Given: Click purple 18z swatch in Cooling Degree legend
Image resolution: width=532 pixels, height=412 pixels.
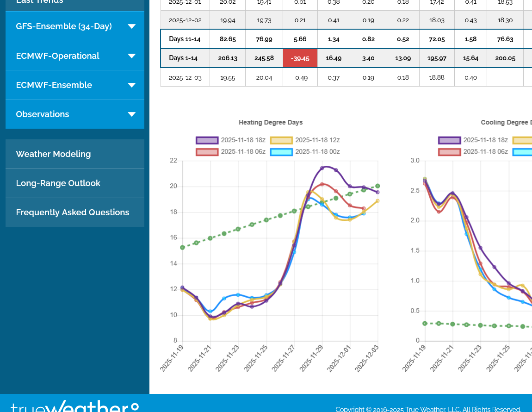Looking at the screenshot, I should [449, 140].
